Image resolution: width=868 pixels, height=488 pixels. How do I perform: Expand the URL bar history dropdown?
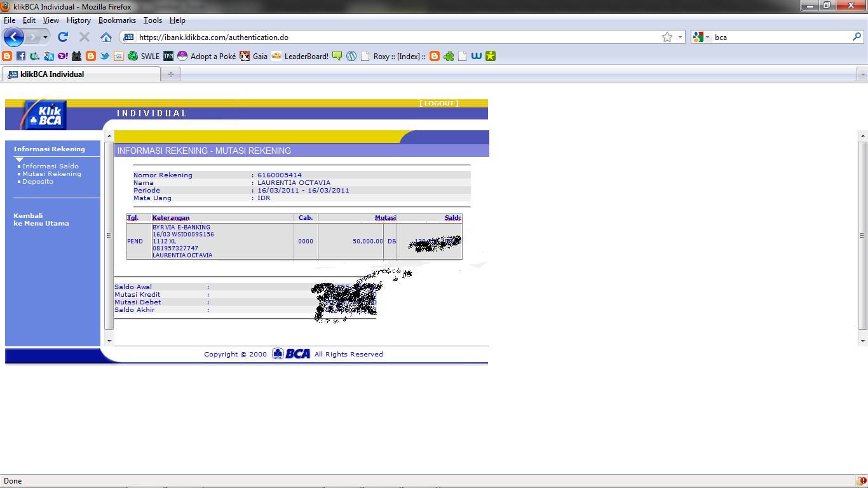point(681,37)
